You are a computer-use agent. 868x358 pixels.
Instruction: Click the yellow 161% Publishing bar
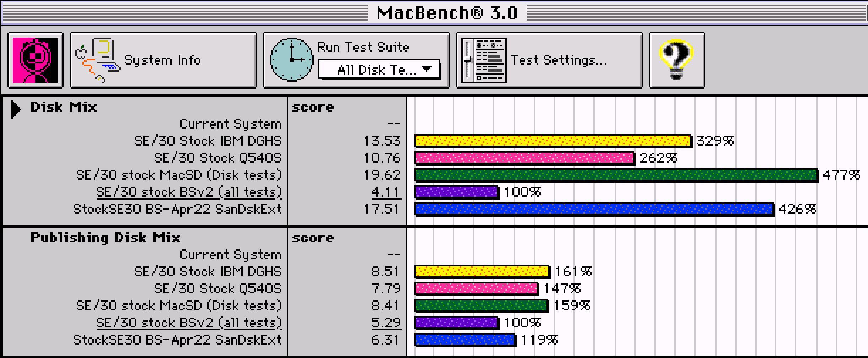coord(482,271)
